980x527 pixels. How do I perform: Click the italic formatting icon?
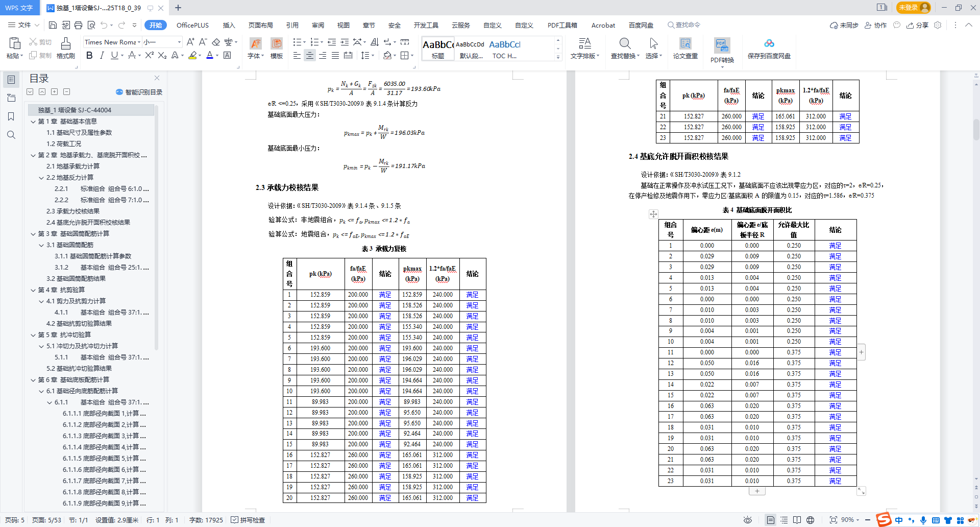click(x=102, y=56)
